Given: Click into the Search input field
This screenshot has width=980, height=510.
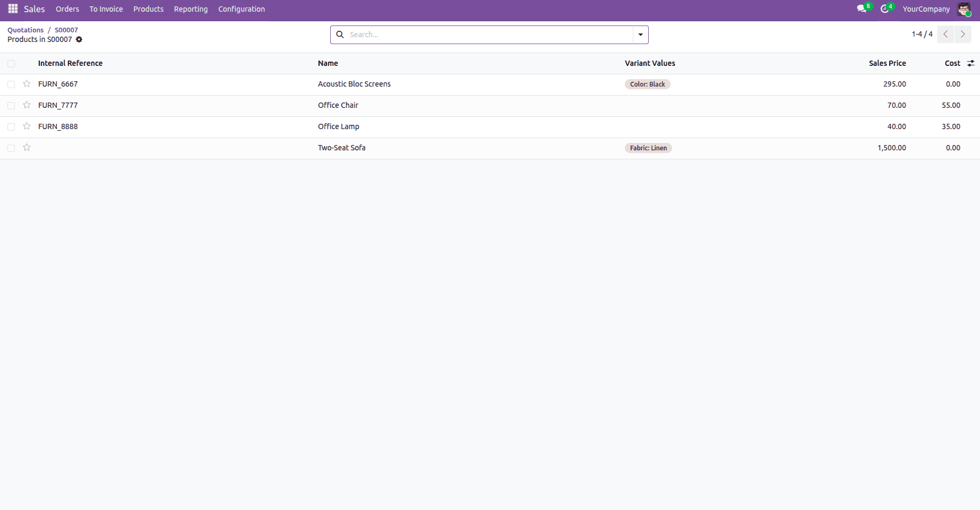Looking at the screenshot, I should click(x=488, y=35).
